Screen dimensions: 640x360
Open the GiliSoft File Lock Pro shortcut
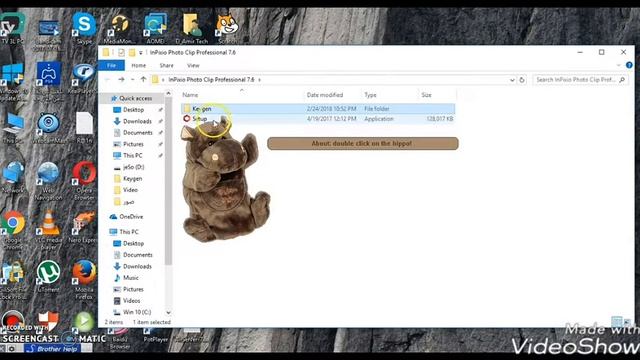(x=13, y=279)
